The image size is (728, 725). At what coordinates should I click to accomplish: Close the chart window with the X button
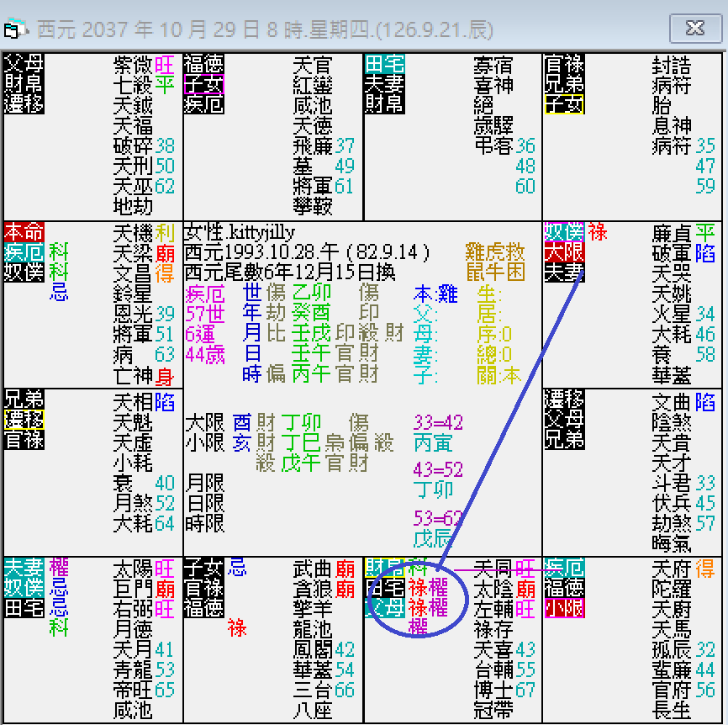pyautogui.click(x=695, y=29)
